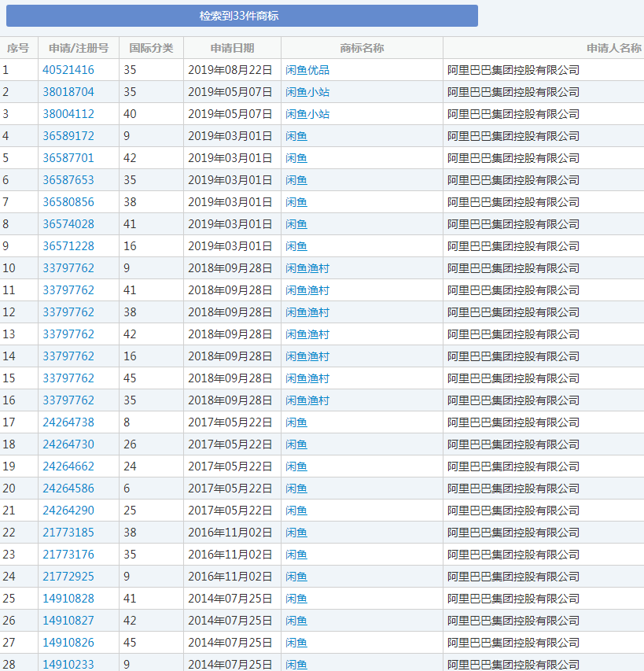Click the 申请人名称 column header

pyautogui.click(x=613, y=48)
